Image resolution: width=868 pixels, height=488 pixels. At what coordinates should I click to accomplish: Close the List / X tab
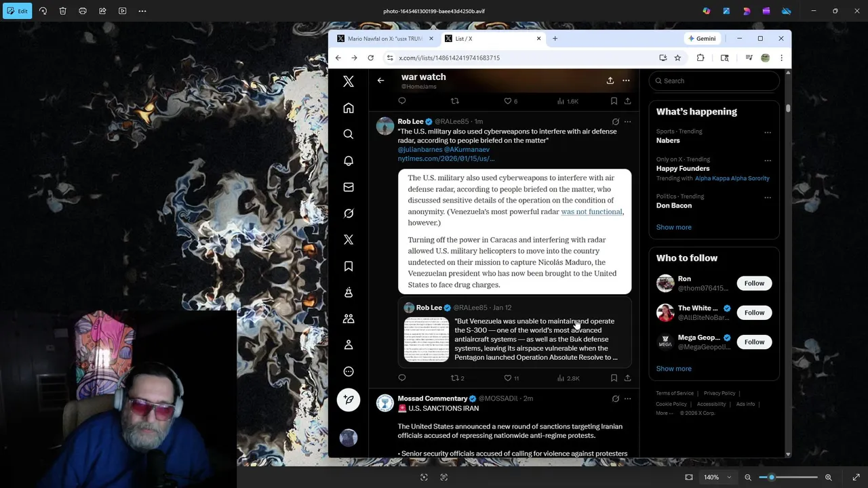click(x=538, y=39)
